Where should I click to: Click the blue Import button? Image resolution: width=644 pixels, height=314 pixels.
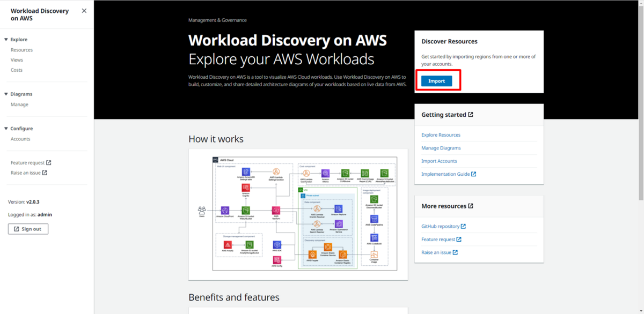click(x=436, y=81)
